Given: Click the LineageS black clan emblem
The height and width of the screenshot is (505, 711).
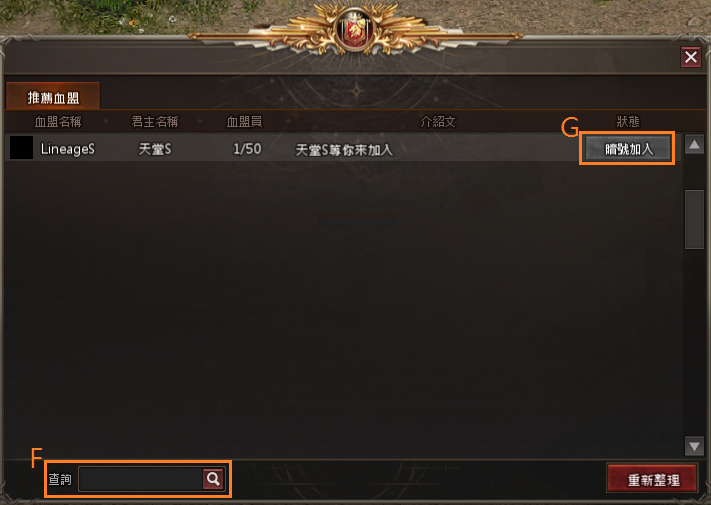Looking at the screenshot, I should [x=21, y=148].
